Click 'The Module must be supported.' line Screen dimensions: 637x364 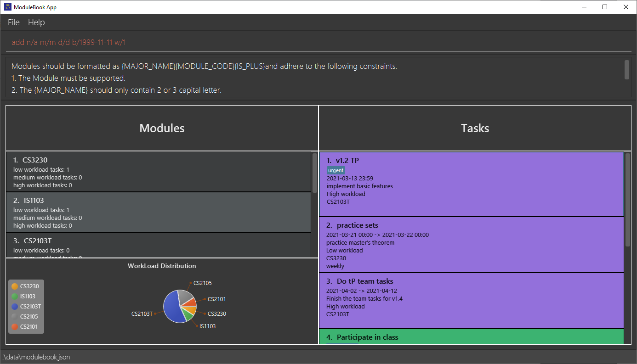68,78
